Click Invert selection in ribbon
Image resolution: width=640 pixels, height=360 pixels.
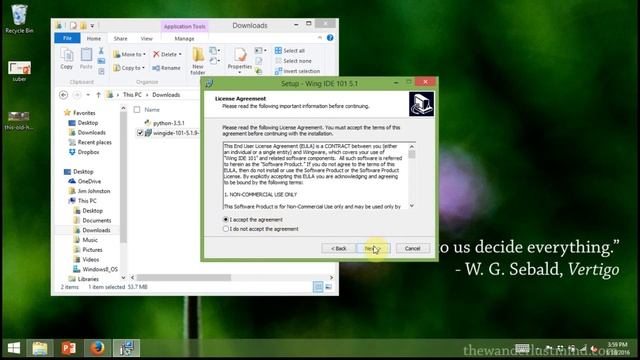click(297, 71)
